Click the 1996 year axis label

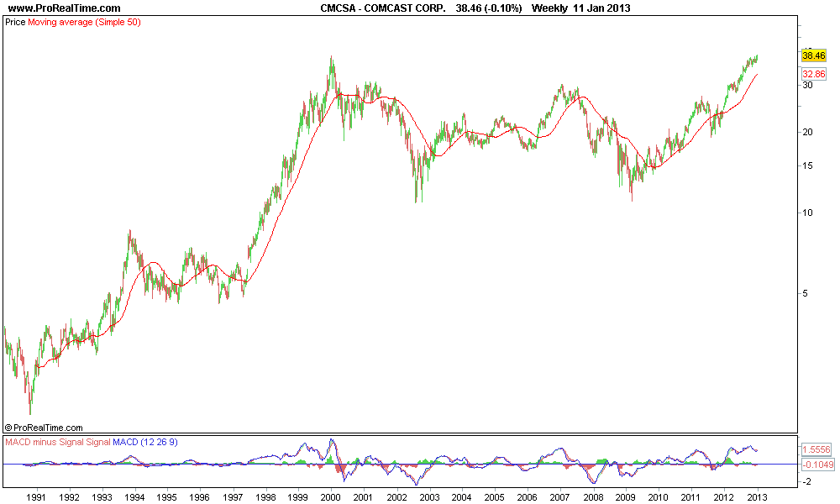(x=200, y=497)
